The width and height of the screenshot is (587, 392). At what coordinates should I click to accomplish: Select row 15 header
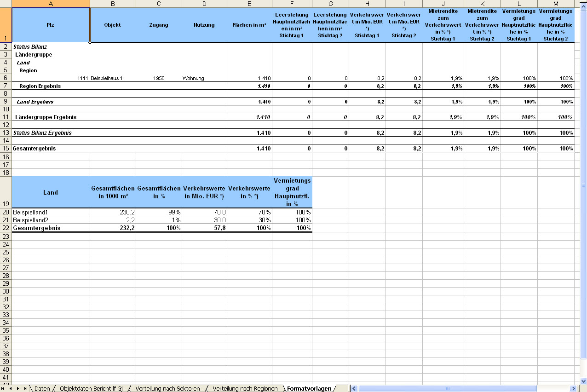pyautogui.click(x=6, y=149)
